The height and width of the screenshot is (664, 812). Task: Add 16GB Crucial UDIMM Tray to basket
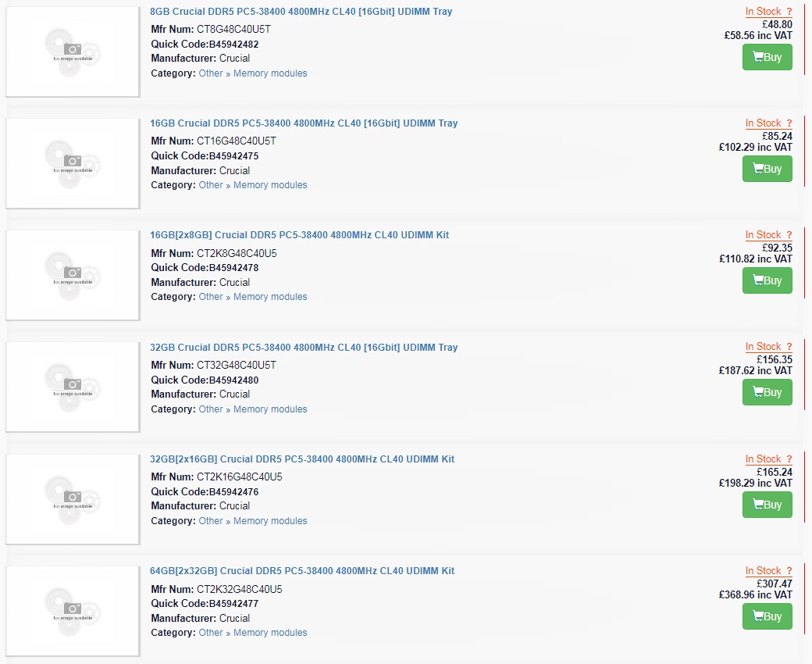click(767, 169)
